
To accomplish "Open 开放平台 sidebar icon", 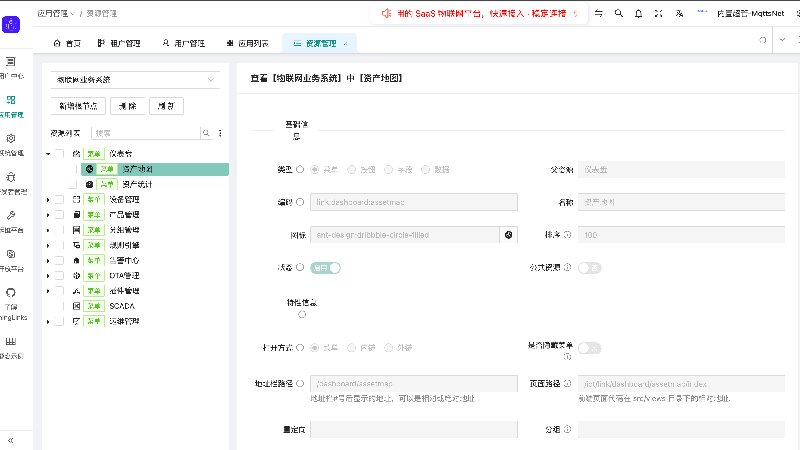I will (x=11, y=254).
